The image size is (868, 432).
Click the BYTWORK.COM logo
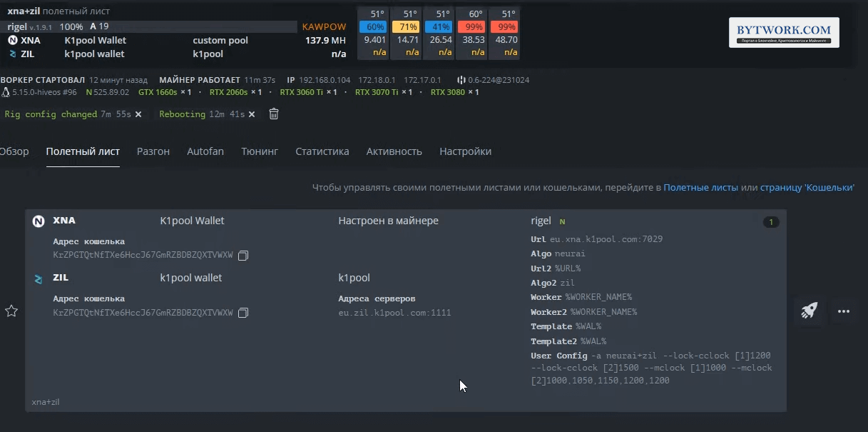[784, 33]
